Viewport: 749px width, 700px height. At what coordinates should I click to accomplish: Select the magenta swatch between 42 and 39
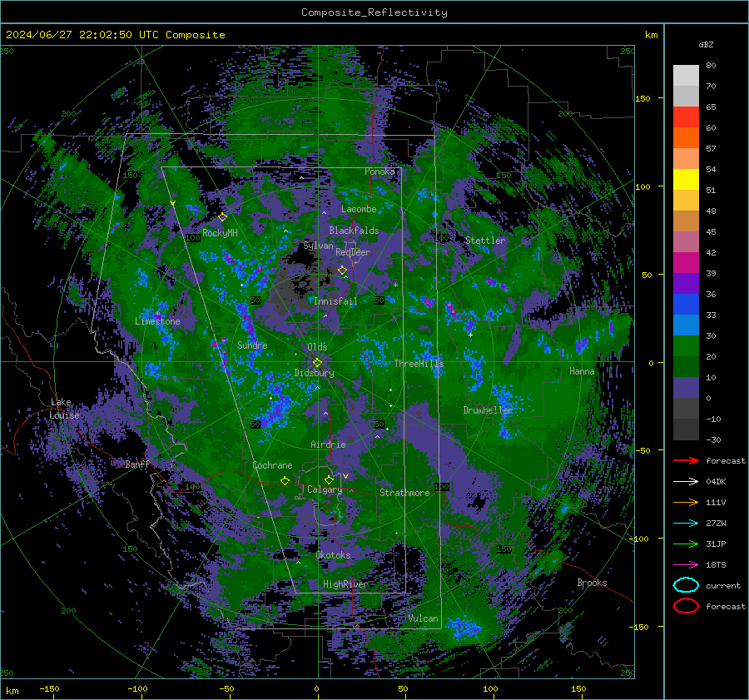pos(686,263)
